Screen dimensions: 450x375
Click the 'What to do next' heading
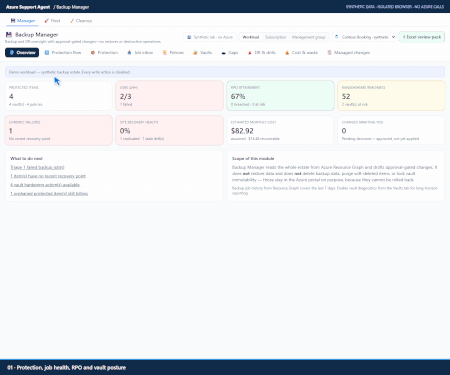coord(26,159)
